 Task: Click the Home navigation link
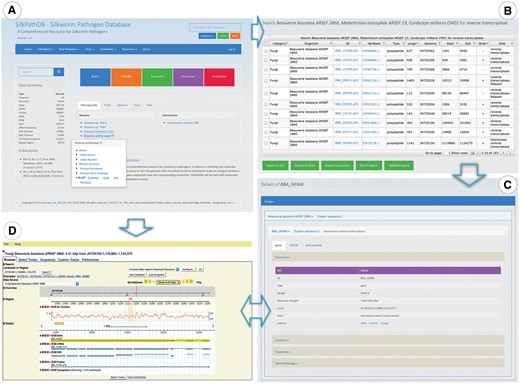click(28, 49)
